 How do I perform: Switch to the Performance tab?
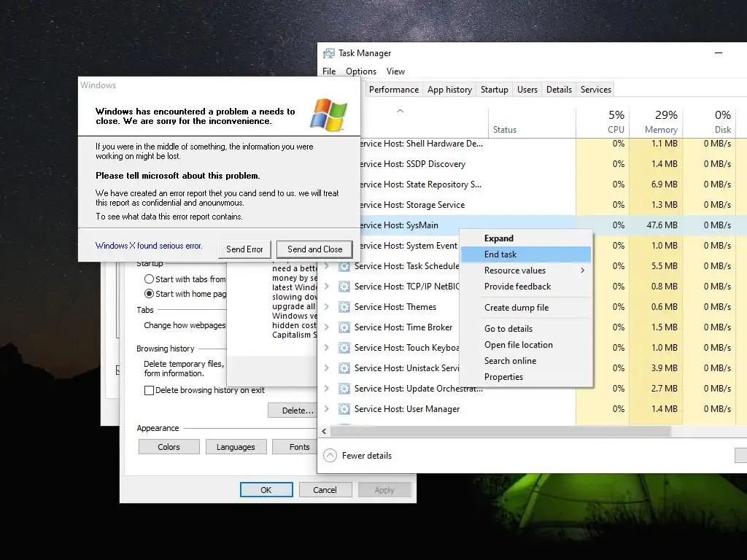[393, 90]
